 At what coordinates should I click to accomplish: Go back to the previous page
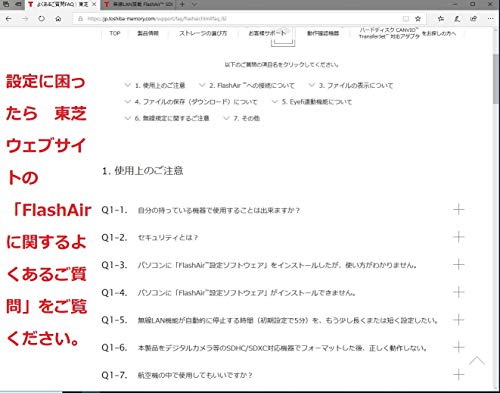pyautogui.click(x=9, y=19)
